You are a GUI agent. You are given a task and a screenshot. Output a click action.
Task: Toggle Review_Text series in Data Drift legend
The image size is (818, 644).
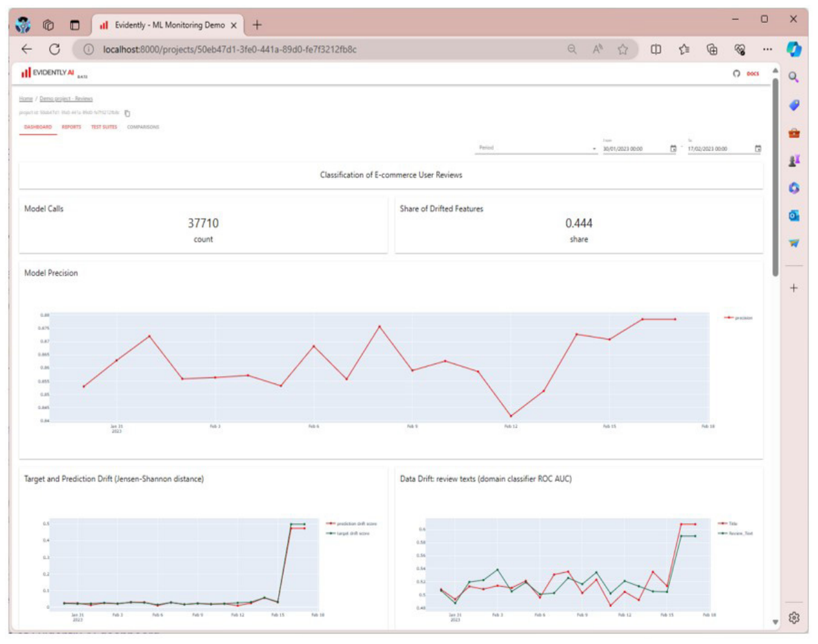[x=735, y=533]
